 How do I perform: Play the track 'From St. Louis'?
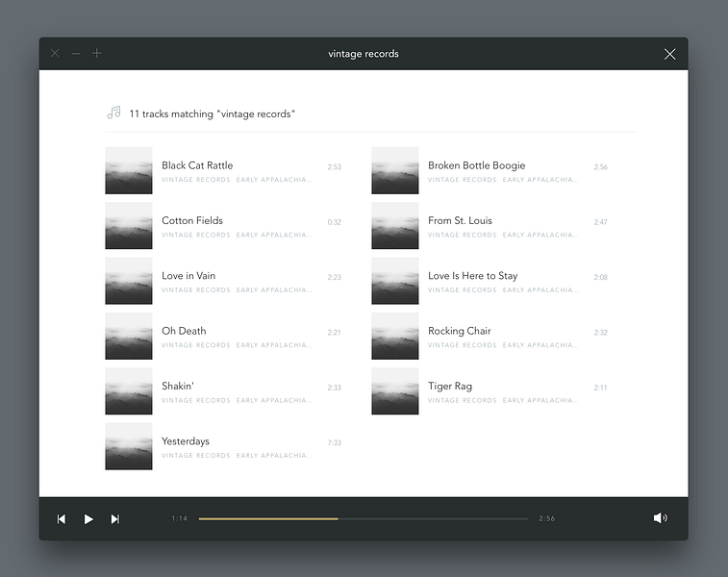[x=460, y=220]
